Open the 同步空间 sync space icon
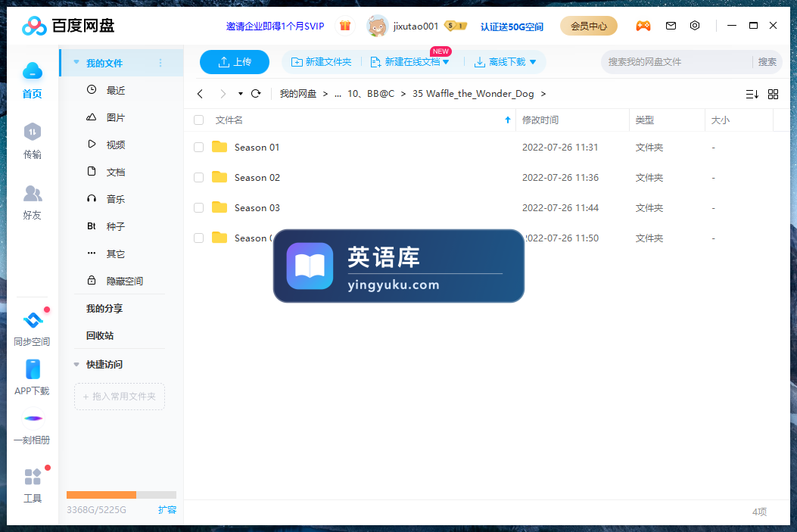Viewport: 797px width, 532px height. coord(33,320)
